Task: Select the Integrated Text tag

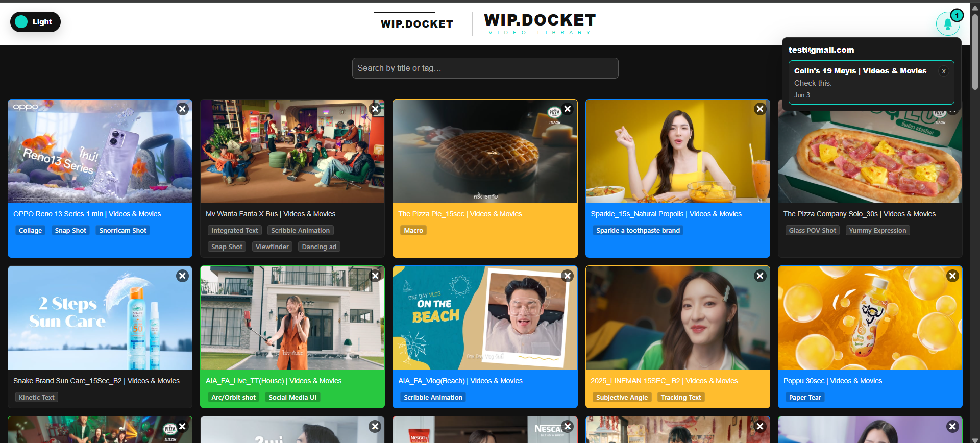Action: click(235, 231)
